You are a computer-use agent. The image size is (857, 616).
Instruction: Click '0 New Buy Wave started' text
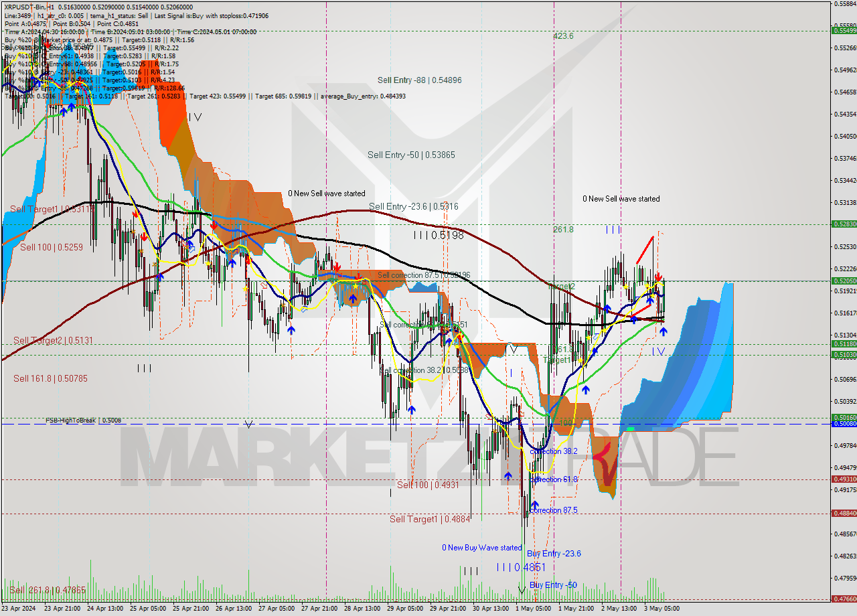click(x=481, y=548)
